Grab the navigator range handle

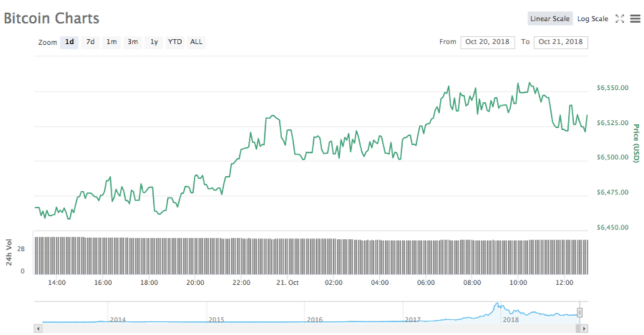(579, 313)
